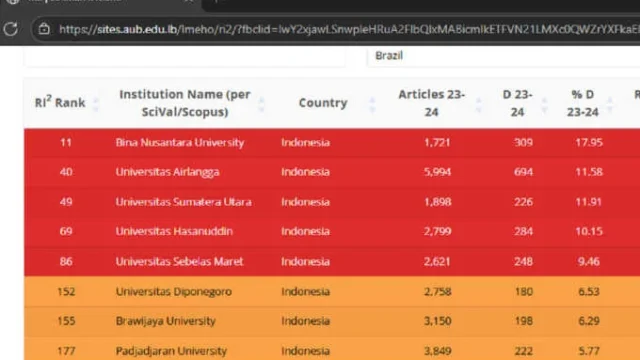Click articles value 1,898

point(437,202)
